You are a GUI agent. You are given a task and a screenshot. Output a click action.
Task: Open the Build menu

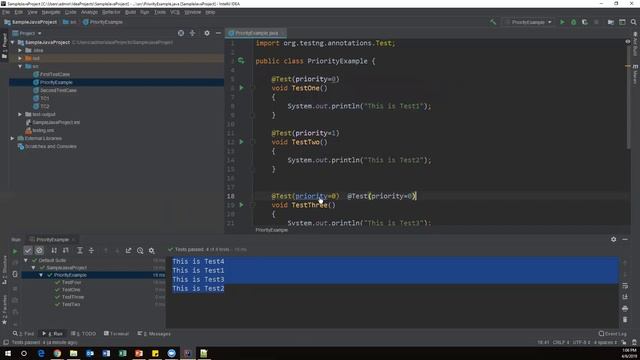[x=130, y=12]
